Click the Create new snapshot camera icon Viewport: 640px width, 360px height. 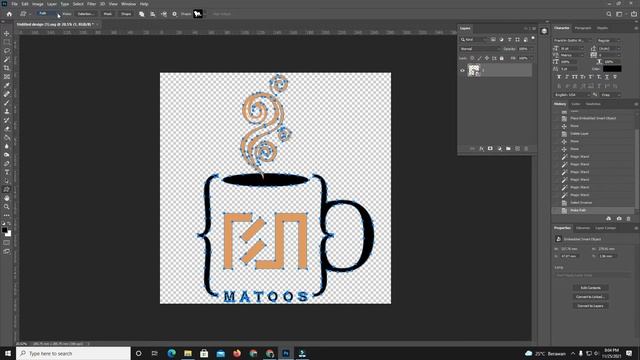coord(619,219)
